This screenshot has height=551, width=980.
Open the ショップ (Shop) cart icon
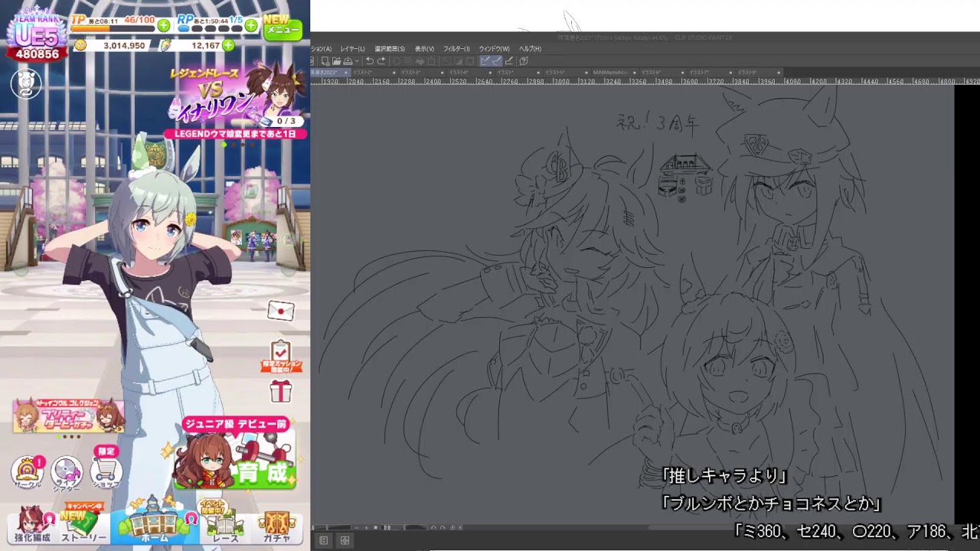point(106,470)
